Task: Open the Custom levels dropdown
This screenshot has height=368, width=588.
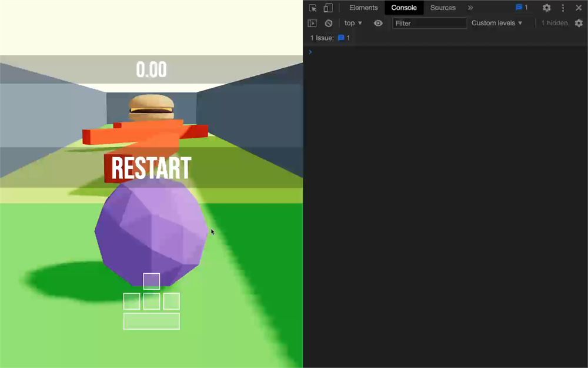Action: coord(497,24)
